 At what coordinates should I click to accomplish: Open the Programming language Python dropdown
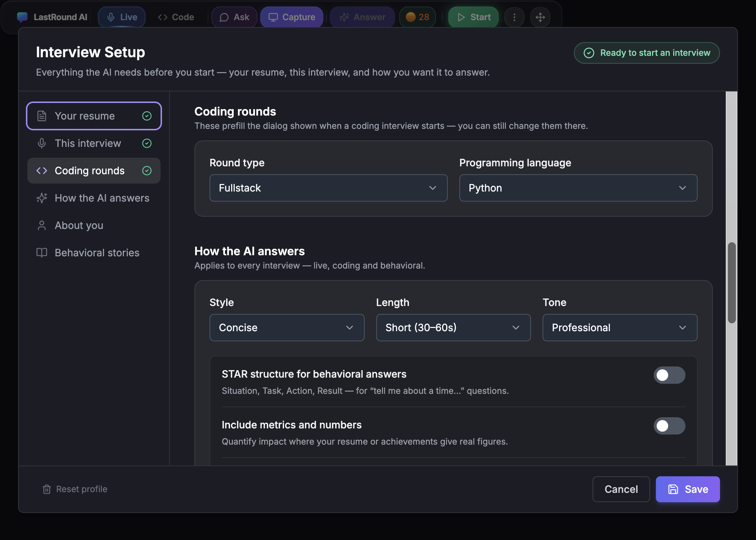click(578, 188)
